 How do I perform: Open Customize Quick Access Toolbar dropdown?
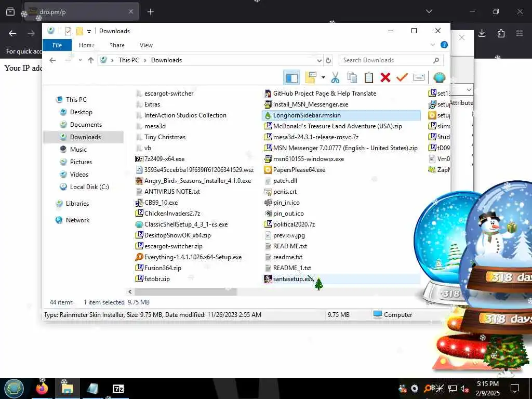click(x=89, y=32)
